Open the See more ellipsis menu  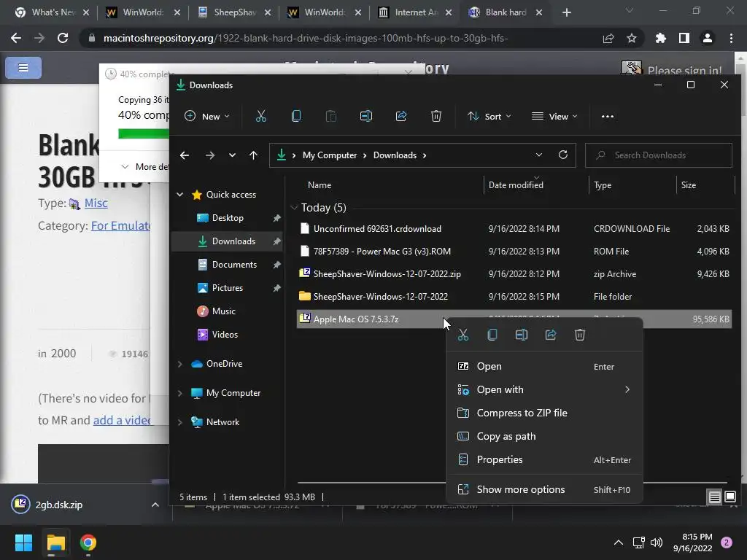608,116
